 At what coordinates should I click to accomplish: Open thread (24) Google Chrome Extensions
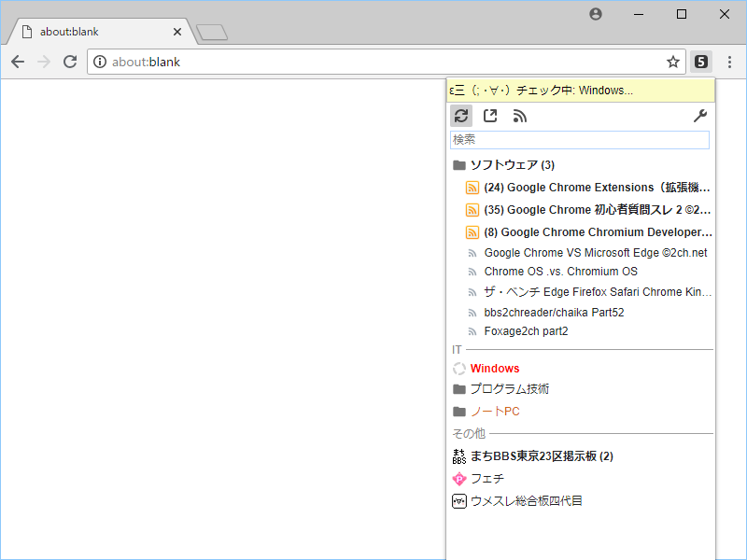597,188
